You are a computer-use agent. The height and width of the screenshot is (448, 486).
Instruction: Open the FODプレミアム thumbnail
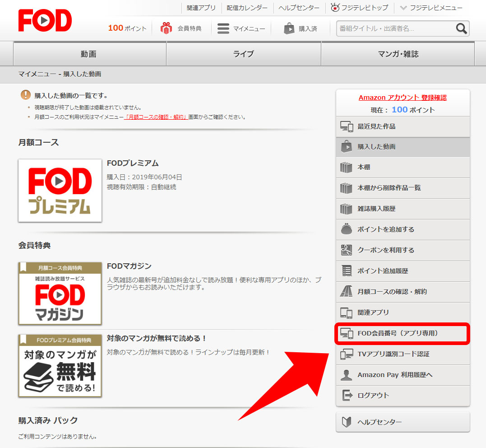(60, 190)
